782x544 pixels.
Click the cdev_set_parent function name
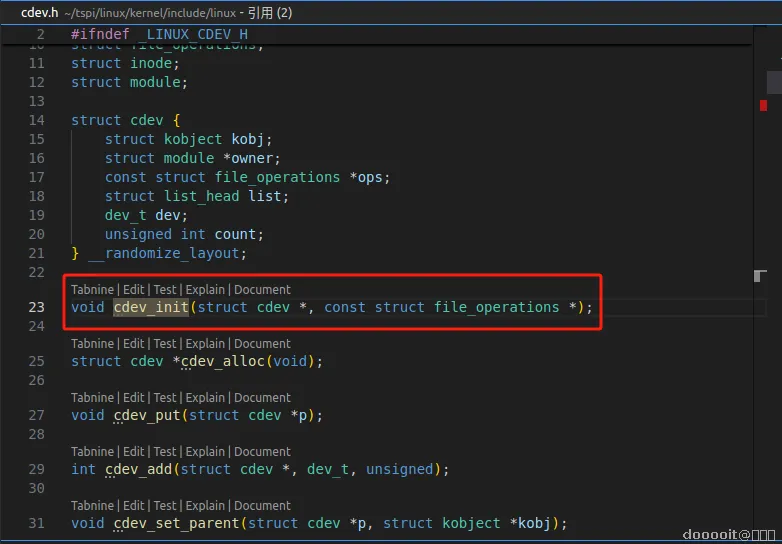click(x=177, y=523)
